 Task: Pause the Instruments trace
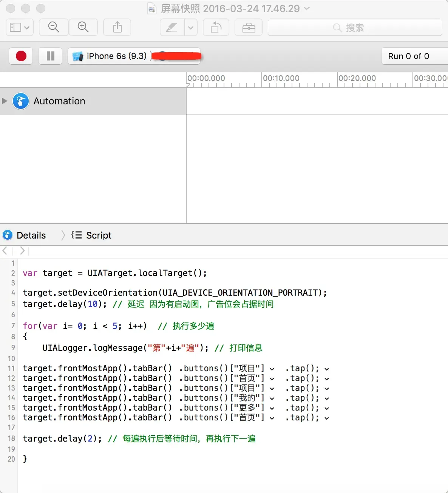coord(50,56)
